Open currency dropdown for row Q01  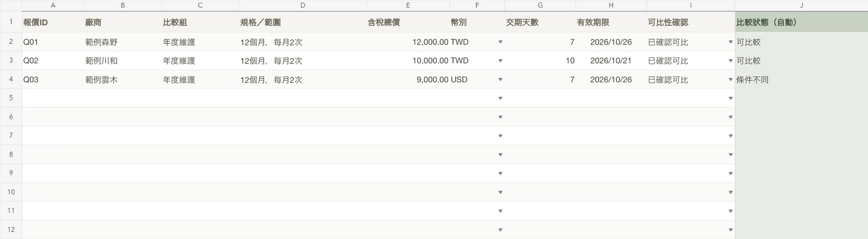point(500,42)
